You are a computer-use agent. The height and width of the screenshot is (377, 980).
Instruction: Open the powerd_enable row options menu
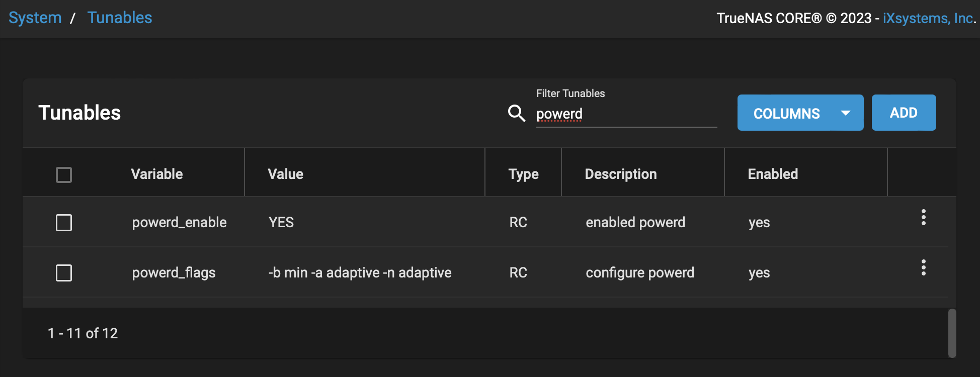coord(923,217)
